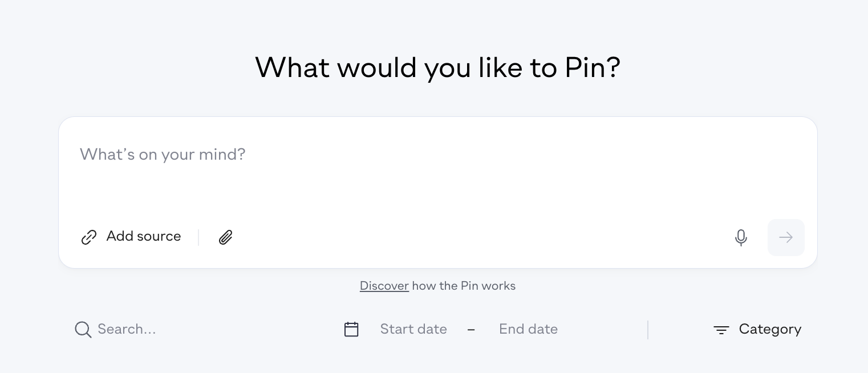Click the "Add source" label

[x=144, y=236]
